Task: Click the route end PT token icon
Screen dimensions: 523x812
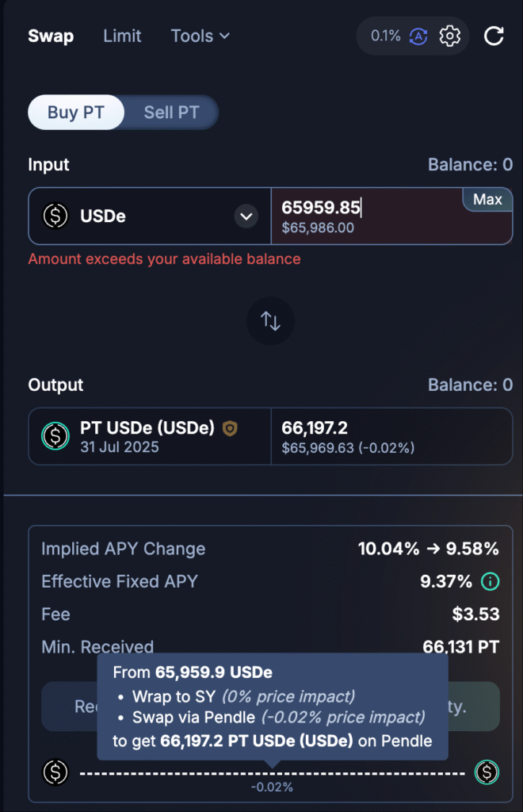Action: (487, 772)
